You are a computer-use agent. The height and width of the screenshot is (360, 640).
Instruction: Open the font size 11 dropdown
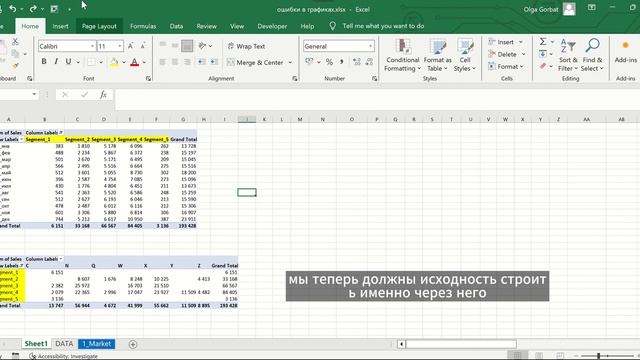(120, 46)
